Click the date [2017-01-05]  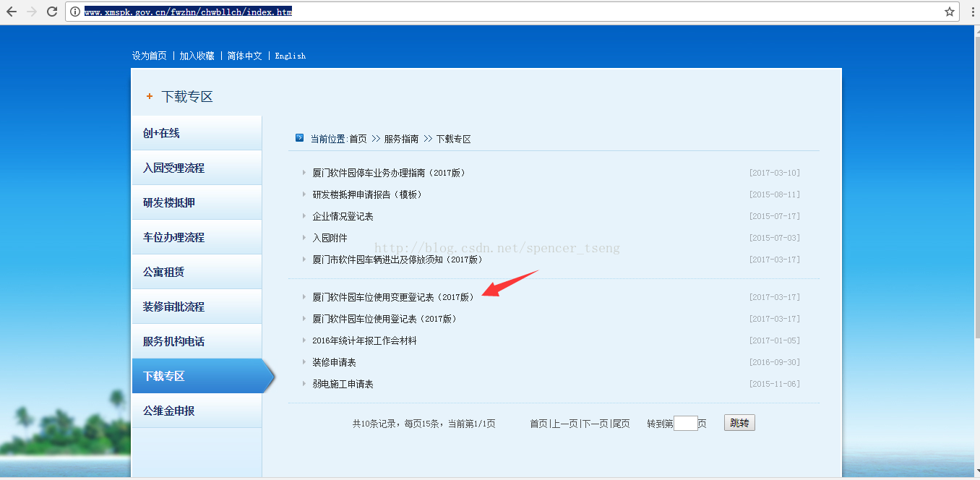click(775, 340)
